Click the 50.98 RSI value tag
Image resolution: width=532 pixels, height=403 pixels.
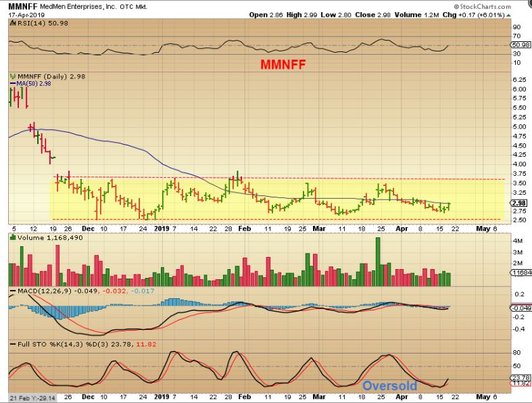(x=521, y=45)
